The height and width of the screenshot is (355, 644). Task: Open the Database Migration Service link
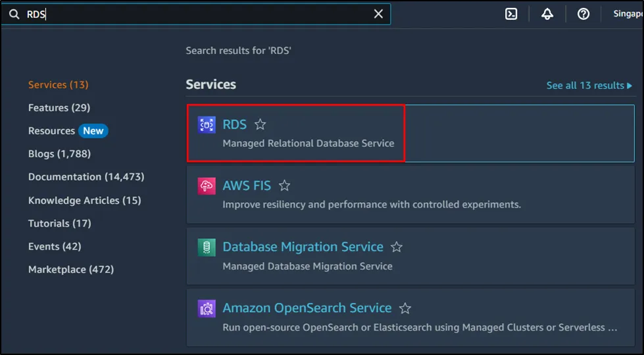pyautogui.click(x=303, y=247)
